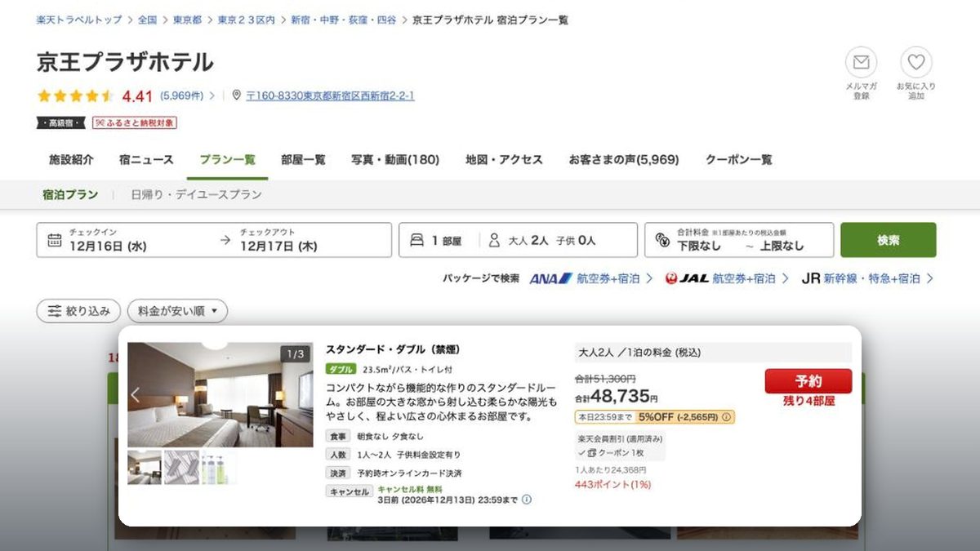Go to 新宿・中野・荻窪・四谷 breadcrumb
The image size is (980, 551).
point(343,20)
